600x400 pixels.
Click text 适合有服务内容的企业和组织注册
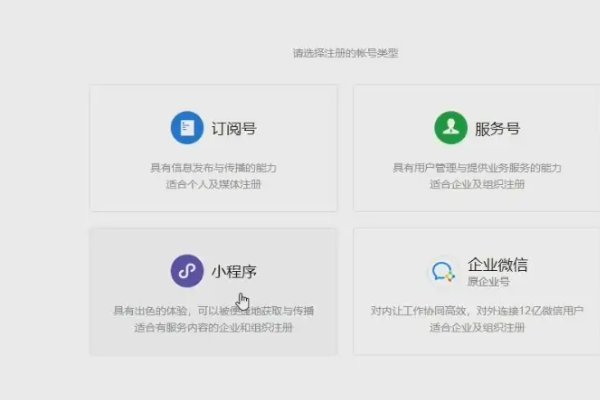tap(214, 328)
